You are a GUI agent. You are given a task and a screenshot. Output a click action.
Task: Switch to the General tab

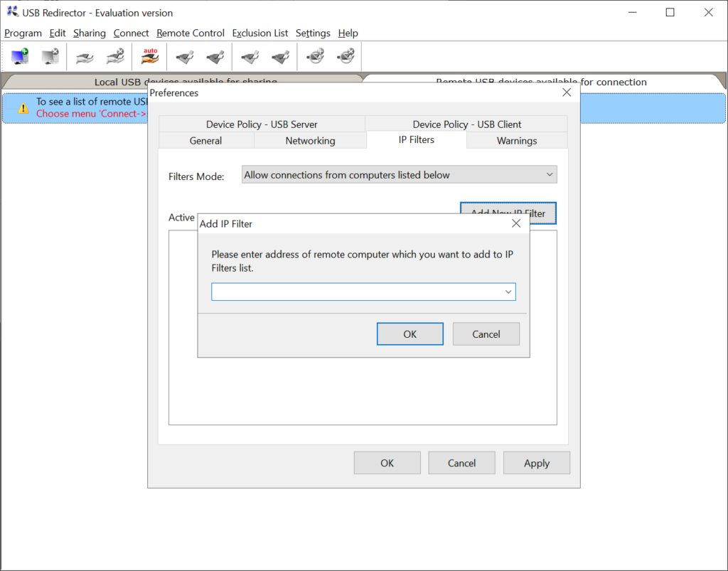point(205,140)
